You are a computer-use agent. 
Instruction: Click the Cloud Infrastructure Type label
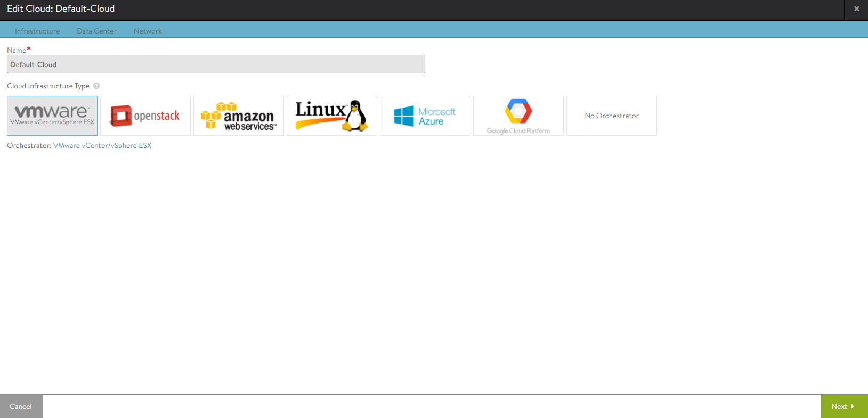[x=48, y=86]
